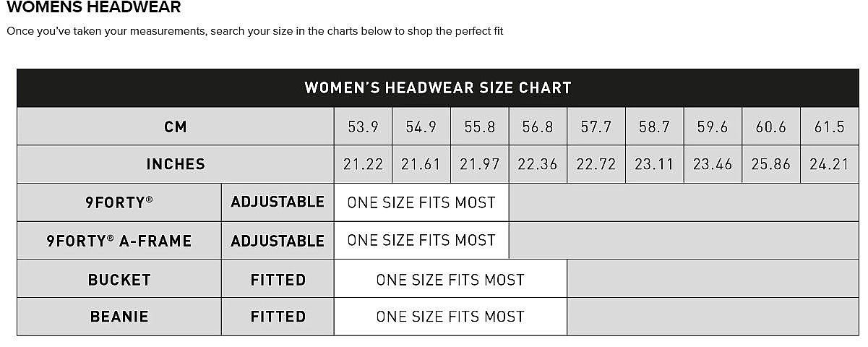The image size is (868, 347).
Task: Click the Women's Headwear Size Chart header
Action: click(x=438, y=88)
